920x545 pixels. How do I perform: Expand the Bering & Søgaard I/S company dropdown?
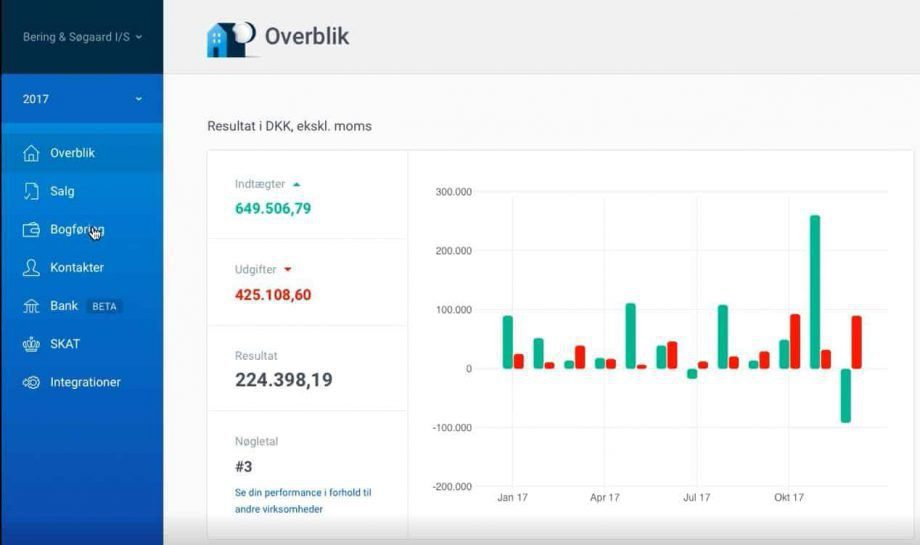tap(82, 37)
